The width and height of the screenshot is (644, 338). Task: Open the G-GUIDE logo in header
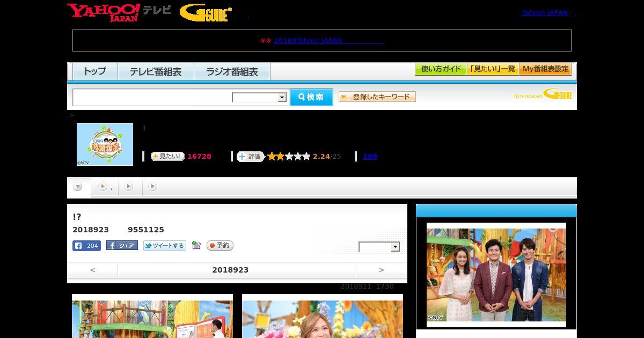click(206, 12)
